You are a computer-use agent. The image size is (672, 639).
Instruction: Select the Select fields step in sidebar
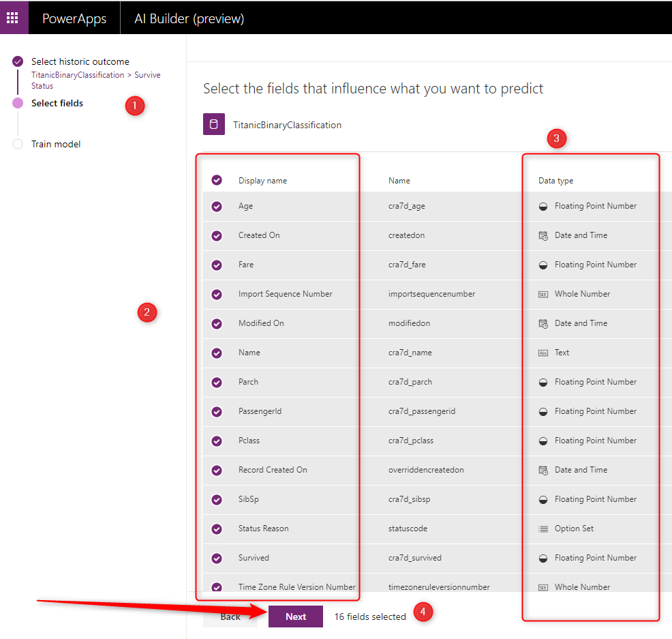[57, 102]
